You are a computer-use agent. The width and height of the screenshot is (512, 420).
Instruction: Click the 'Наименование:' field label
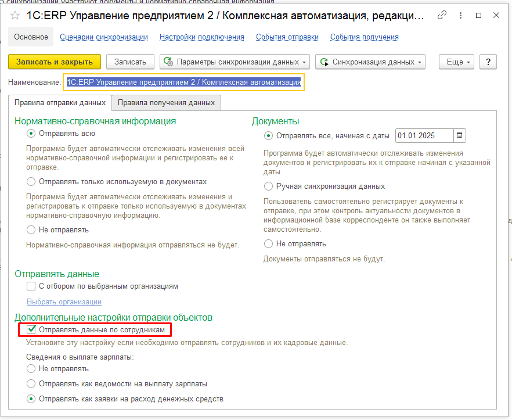35,82
